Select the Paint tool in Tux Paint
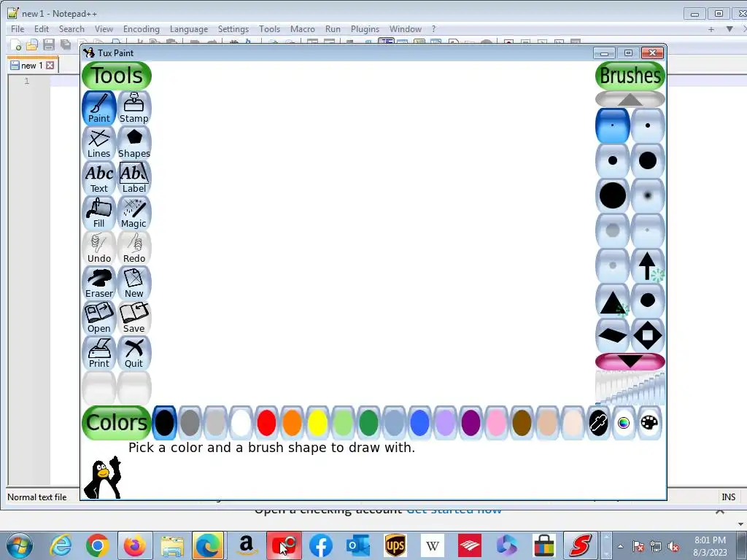The image size is (747, 560). point(99,108)
